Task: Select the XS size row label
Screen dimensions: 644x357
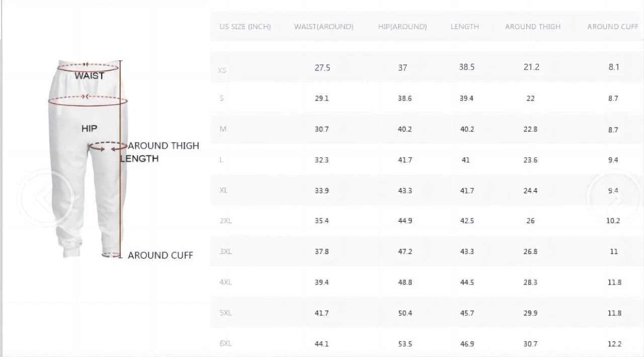Action: [222, 70]
